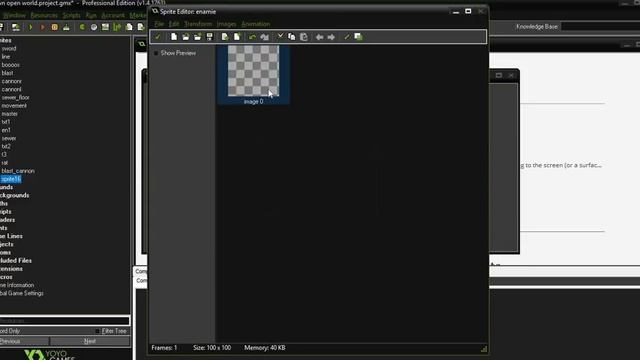Confirm changes with the green checkmark icon
Viewport: 640px width, 360px height.
coord(158,37)
